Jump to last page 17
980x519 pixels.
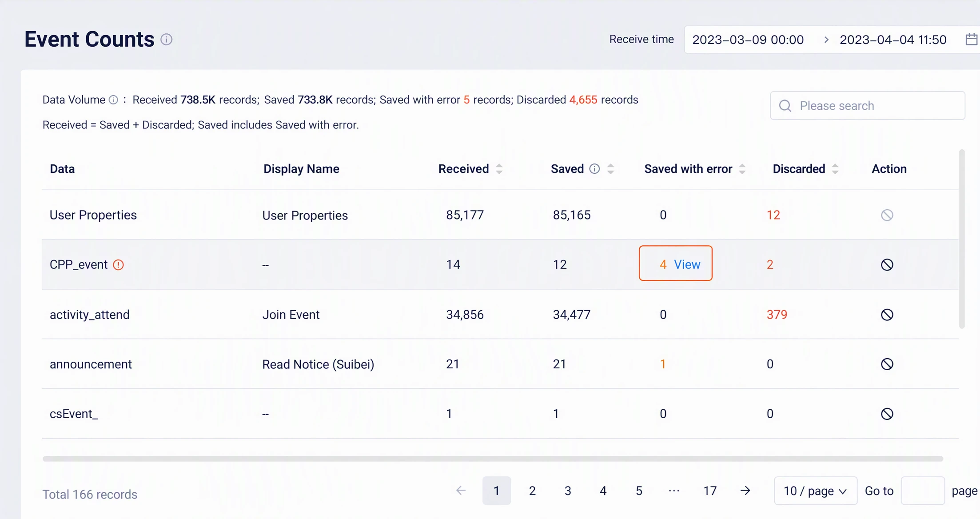tap(710, 491)
